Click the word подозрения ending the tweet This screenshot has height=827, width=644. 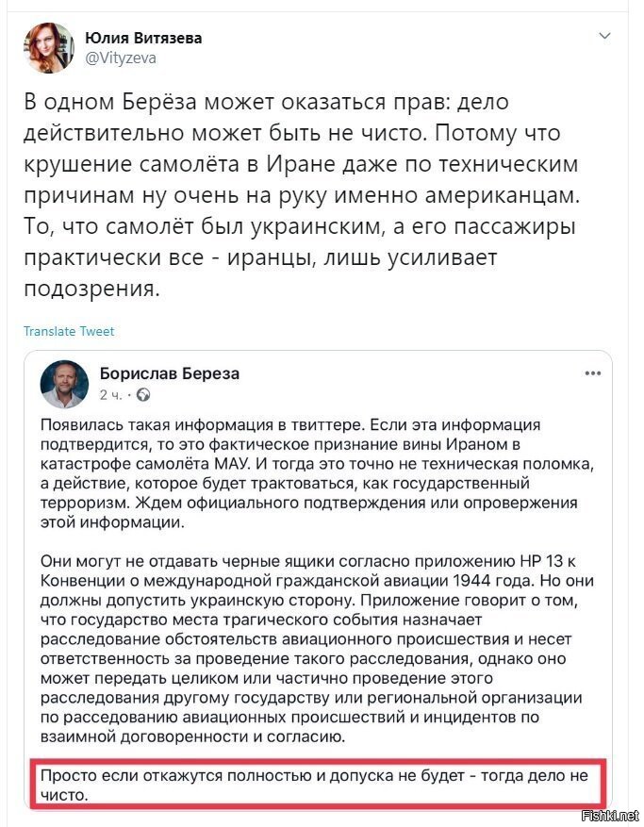point(91,289)
